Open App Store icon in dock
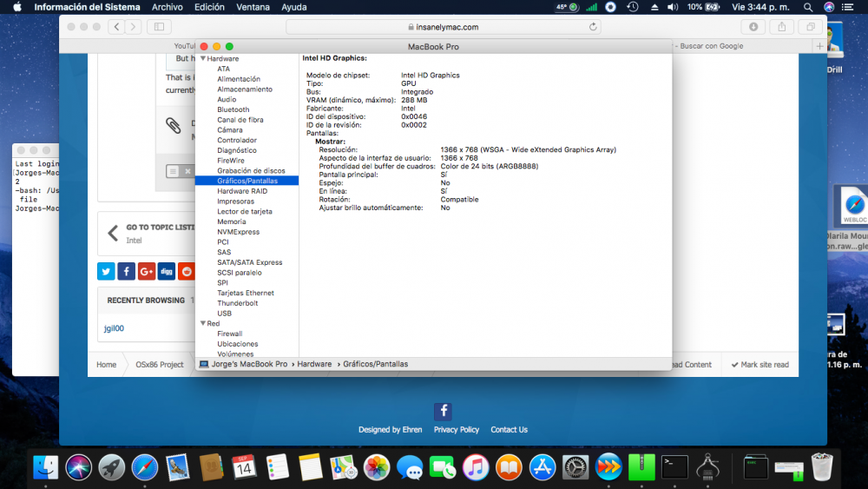Screen dimensions: 868x489 542,466
